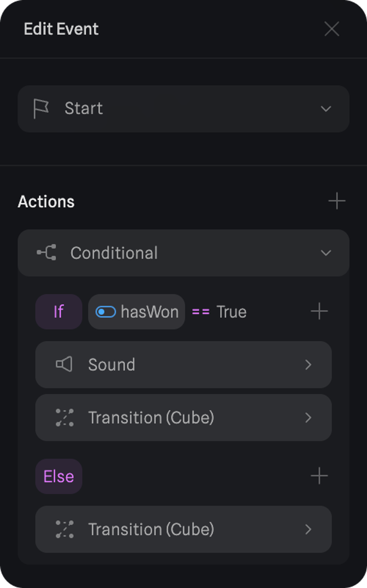Click the Conditional branch icon

47,253
